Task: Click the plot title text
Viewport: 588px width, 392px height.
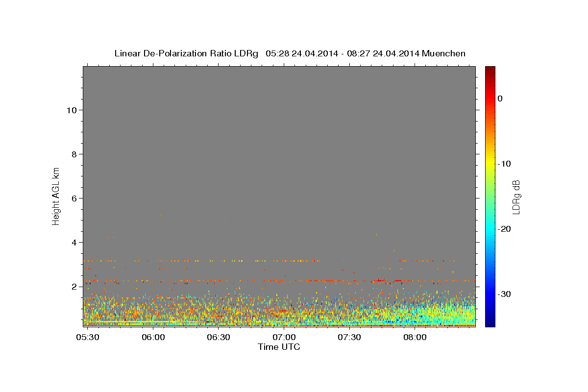Action: (290, 53)
